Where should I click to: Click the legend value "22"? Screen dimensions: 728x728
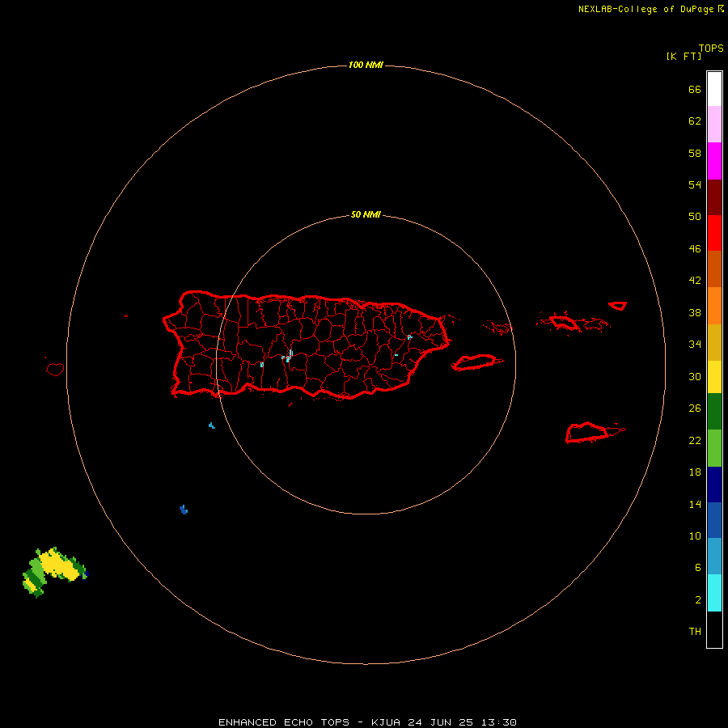pyautogui.click(x=695, y=440)
